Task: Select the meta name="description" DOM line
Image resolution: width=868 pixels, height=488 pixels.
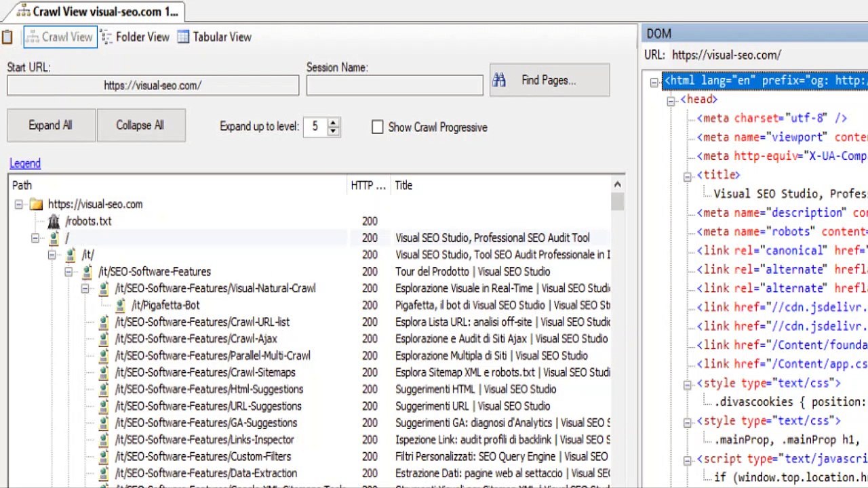Action: pyautogui.click(x=782, y=213)
